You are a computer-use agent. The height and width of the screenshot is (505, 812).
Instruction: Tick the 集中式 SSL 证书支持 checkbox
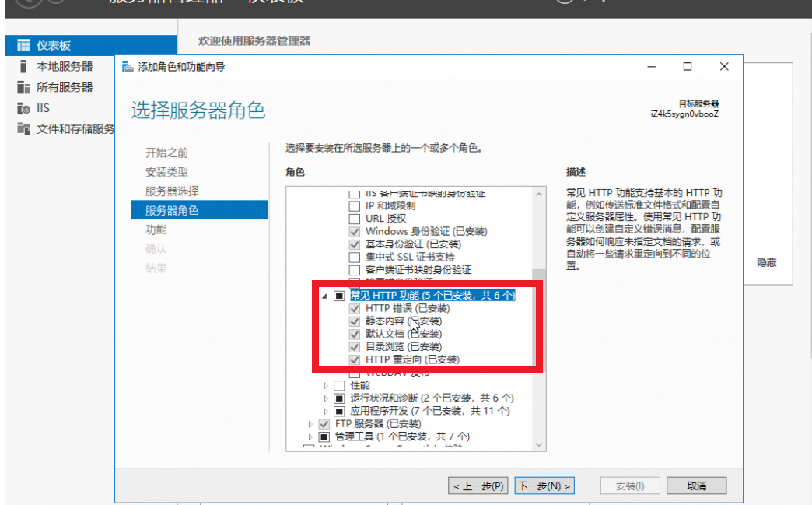coord(354,257)
